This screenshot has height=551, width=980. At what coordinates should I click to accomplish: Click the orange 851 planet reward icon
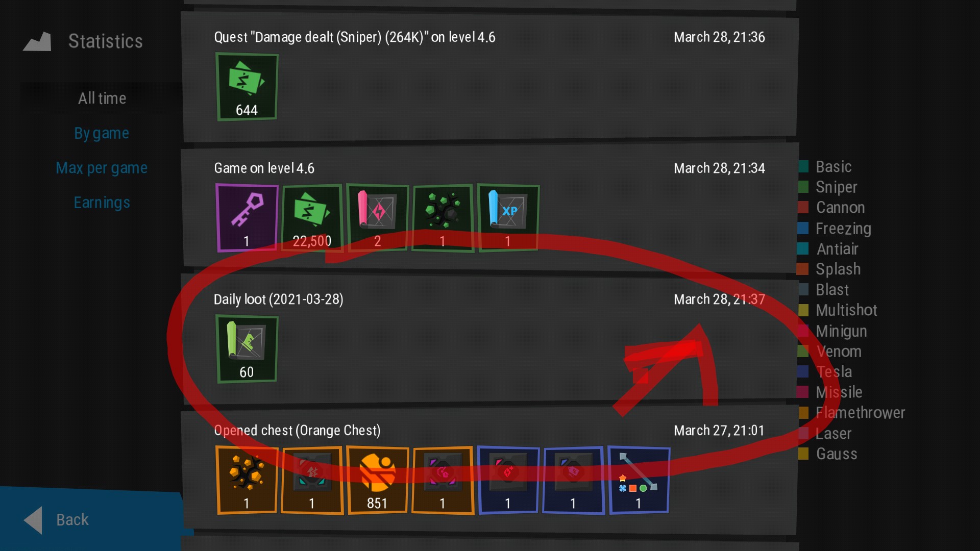tap(378, 480)
